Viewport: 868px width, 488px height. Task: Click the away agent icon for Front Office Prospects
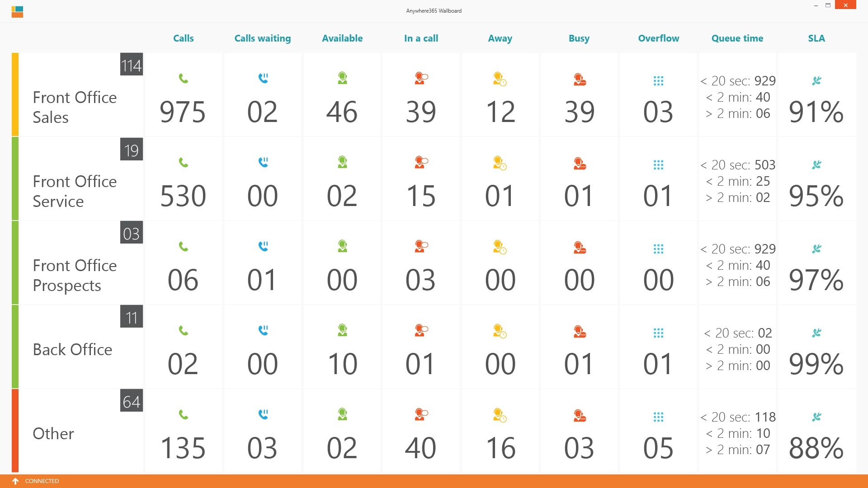[500, 247]
